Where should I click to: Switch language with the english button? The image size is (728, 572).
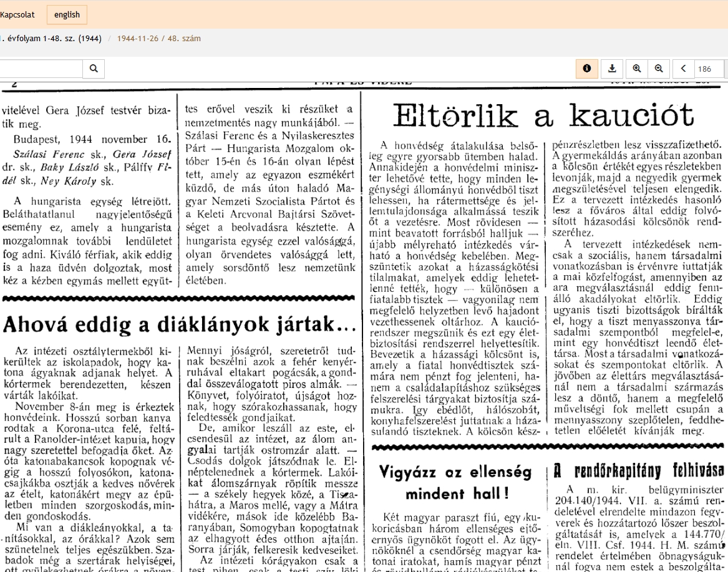(x=67, y=15)
